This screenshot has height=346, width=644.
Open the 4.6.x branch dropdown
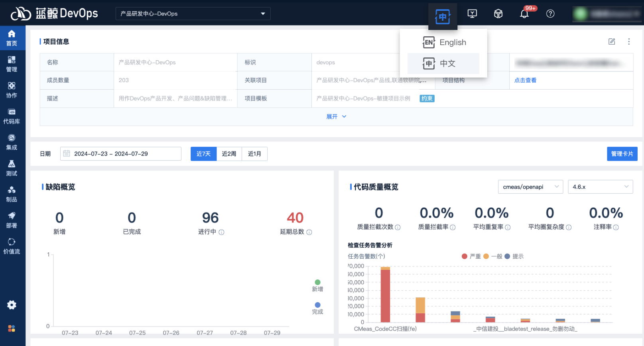tap(600, 187)
